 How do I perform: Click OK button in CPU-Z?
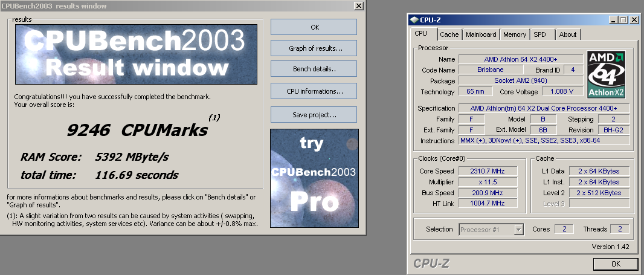(616, 264)
